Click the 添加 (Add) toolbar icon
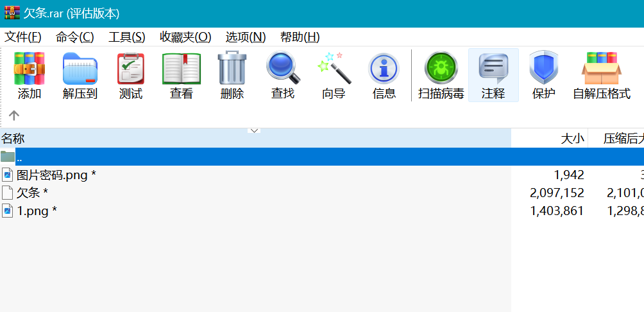This screenshot has height=312, width=644. (x=29, y=68)
